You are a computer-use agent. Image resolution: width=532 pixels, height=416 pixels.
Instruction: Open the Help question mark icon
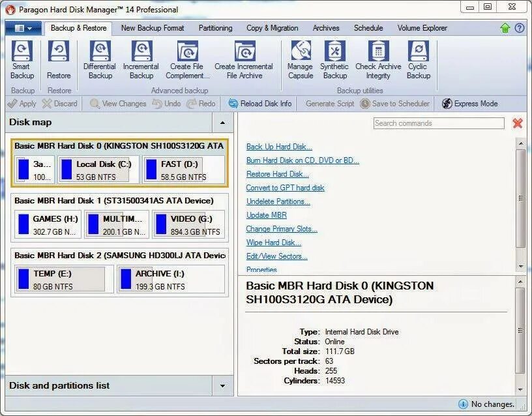tap(520, 28)
